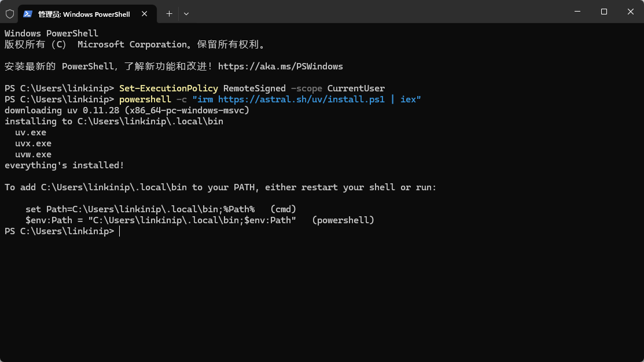
Task: Click the 'Windows PowerShell' header line
Action: [51, 33]
